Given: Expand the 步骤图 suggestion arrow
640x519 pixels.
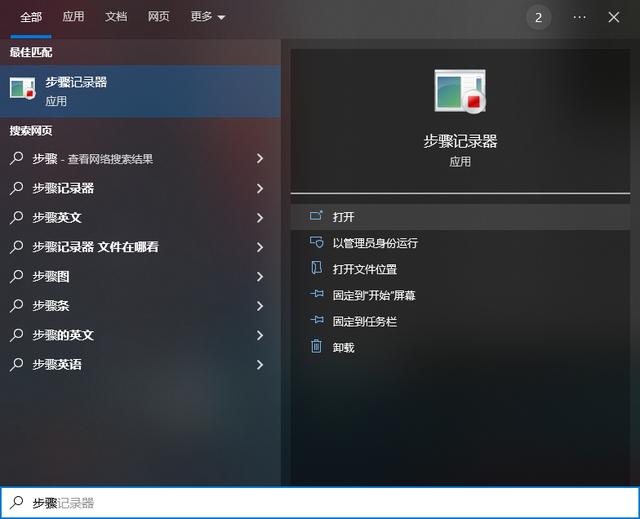Looking at the screenshot, I should click(260, 276).
